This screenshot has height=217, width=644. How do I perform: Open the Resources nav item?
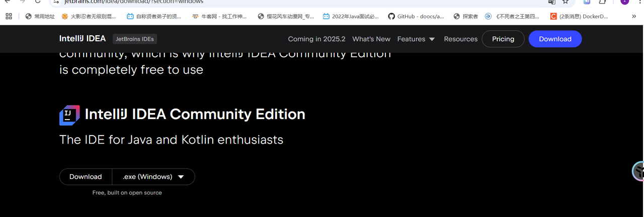[460, 39]
